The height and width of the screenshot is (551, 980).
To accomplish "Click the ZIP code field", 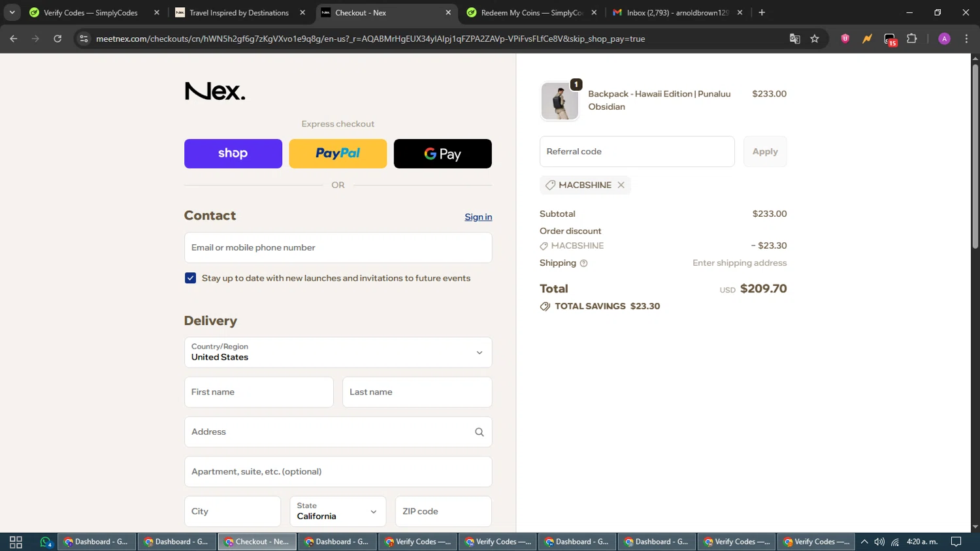I will [x=443, y=511].
